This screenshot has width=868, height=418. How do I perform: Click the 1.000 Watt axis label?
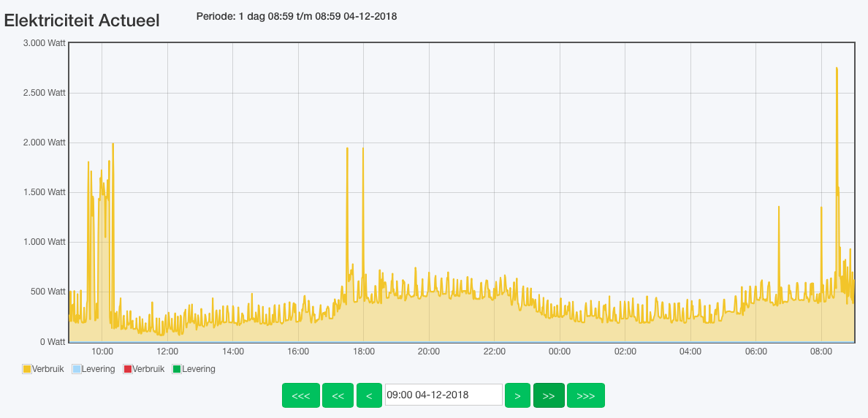45,242
